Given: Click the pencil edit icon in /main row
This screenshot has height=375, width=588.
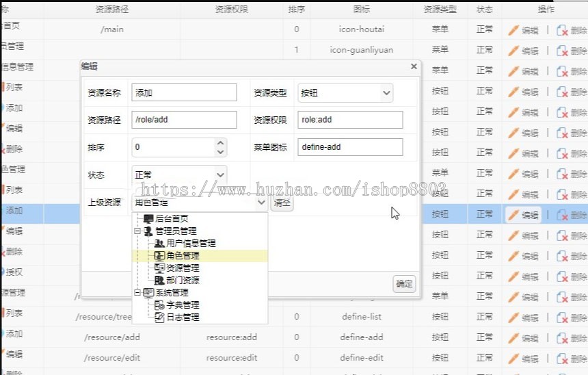Looking at the screenshot, I should (x=513, y=30).
